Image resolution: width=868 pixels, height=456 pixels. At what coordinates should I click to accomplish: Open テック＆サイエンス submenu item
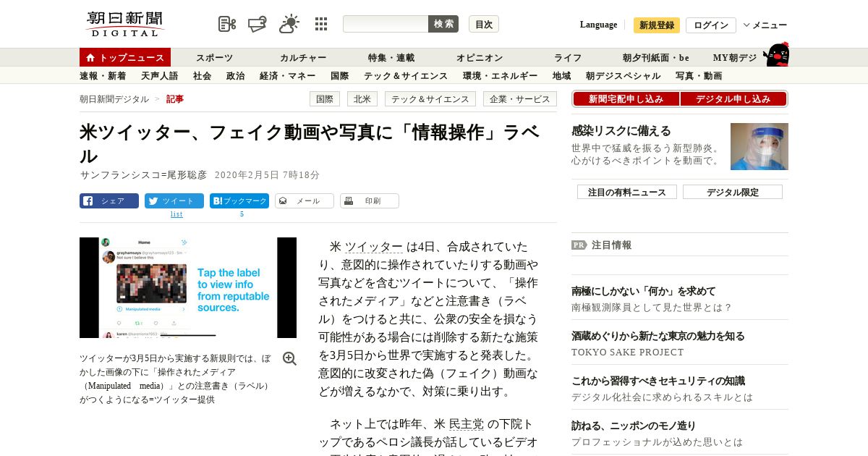[406, 75]
